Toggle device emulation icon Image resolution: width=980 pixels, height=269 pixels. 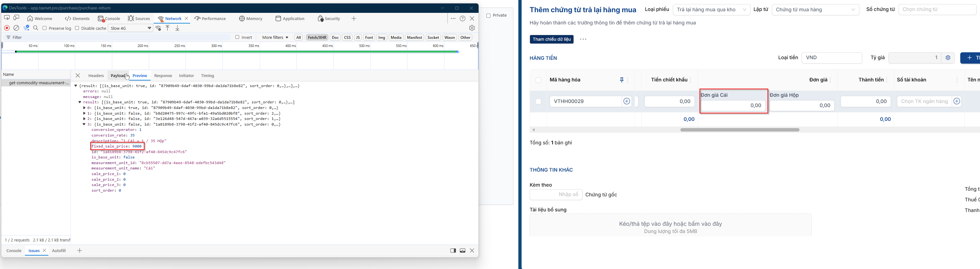[16, 18]
